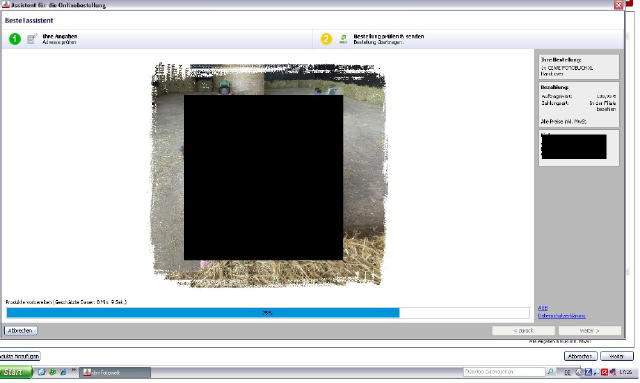Image resolution: width=640 pixels, height=383 pixels.
Task: Click the desktop search magnifier icon
Action: tap(550, 372)
